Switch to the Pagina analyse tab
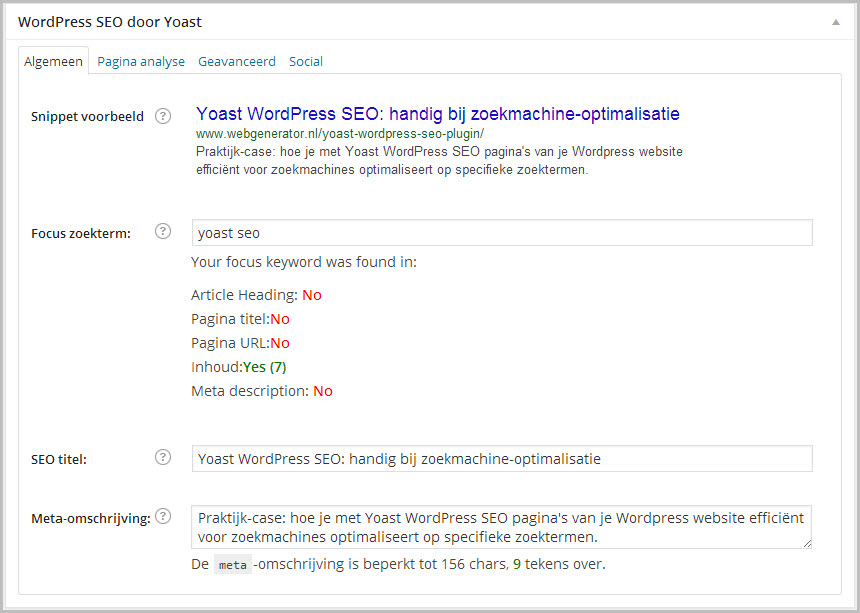Screen dimensions: 860x613 pos(141,61)
